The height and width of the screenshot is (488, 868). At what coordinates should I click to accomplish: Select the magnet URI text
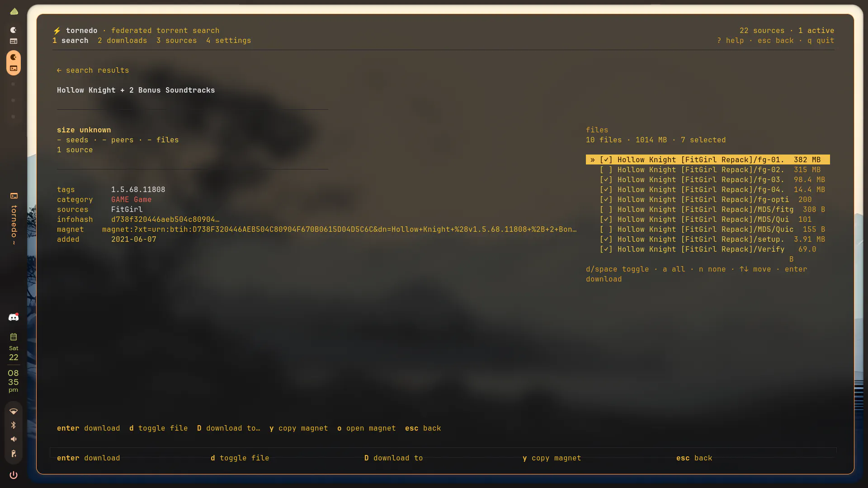pos(340,230)
